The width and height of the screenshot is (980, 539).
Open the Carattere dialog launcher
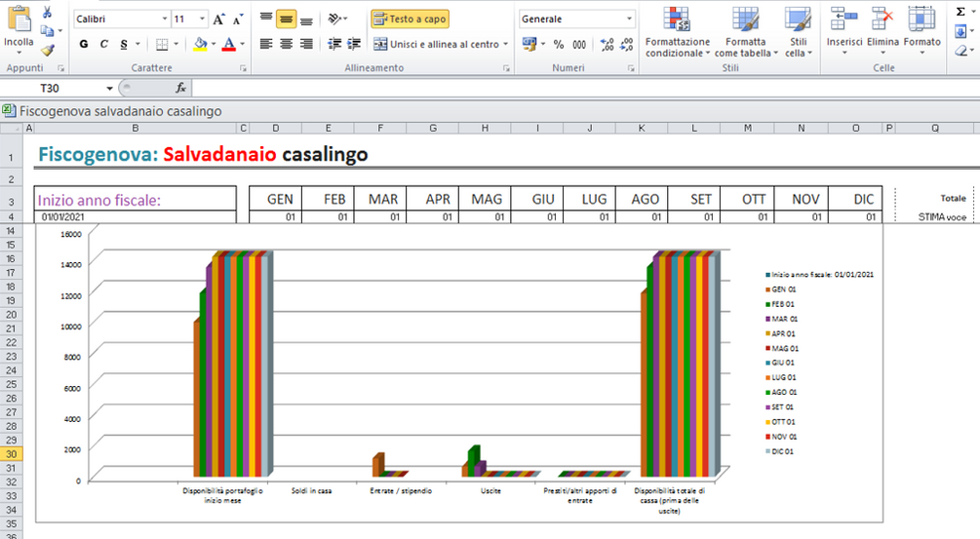point(243,68)
